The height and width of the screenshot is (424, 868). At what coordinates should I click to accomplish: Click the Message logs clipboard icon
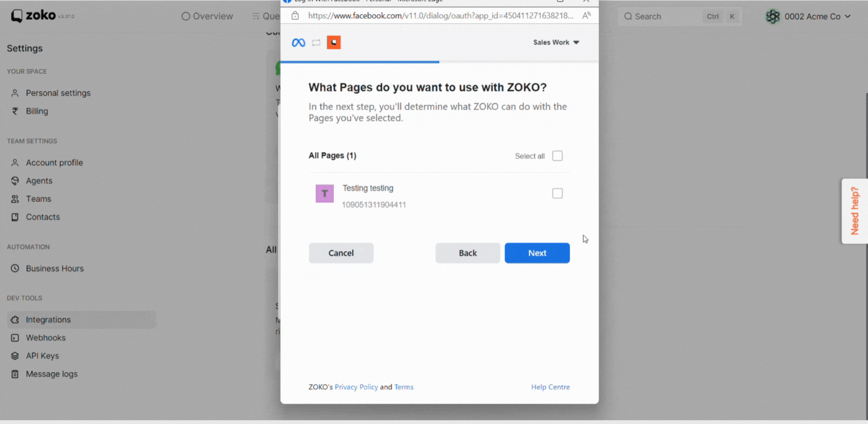click(15, 374)
